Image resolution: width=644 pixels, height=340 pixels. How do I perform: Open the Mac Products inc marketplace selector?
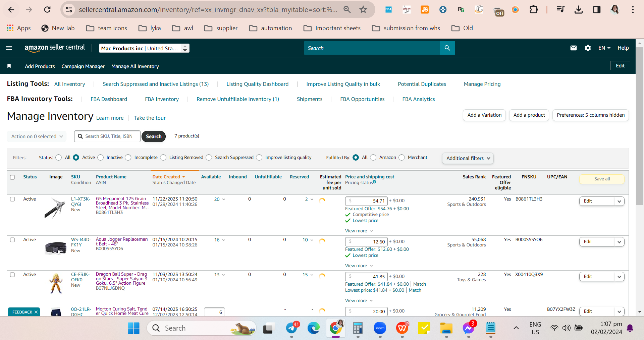coord(144,48)
